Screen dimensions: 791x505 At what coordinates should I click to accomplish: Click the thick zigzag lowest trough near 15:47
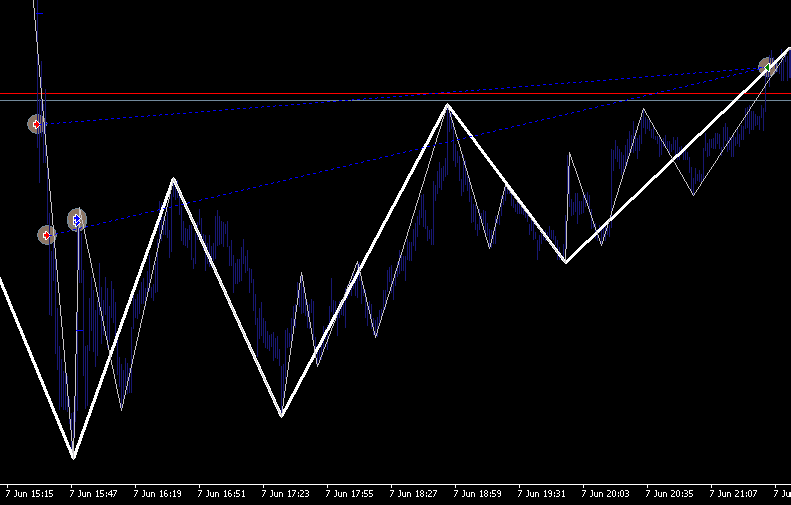(73, 456)
